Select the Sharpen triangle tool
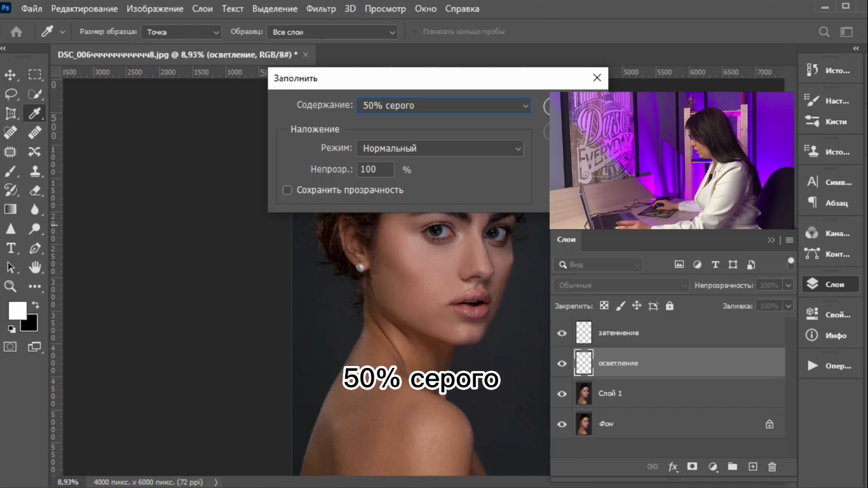Image resolution: width=868 pixels, height=488 pixels. pyautogui.click(x=11, y=229)
